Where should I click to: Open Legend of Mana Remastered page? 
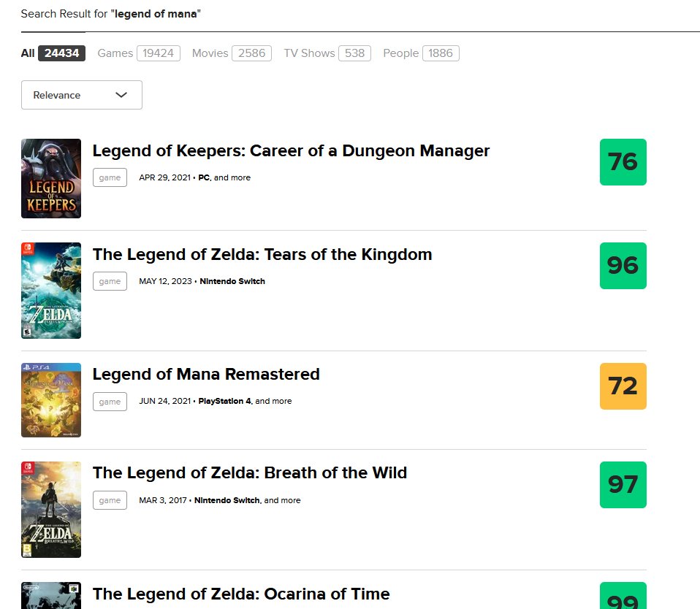[x=206, y=374]
